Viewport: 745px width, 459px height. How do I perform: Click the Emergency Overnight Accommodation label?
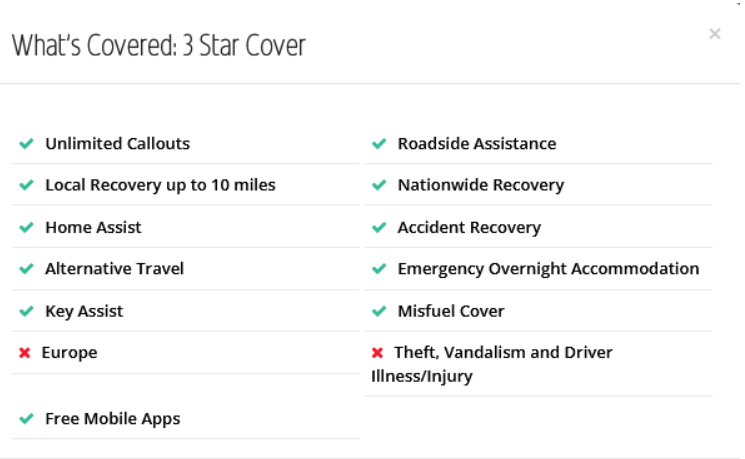pos(548,269)
